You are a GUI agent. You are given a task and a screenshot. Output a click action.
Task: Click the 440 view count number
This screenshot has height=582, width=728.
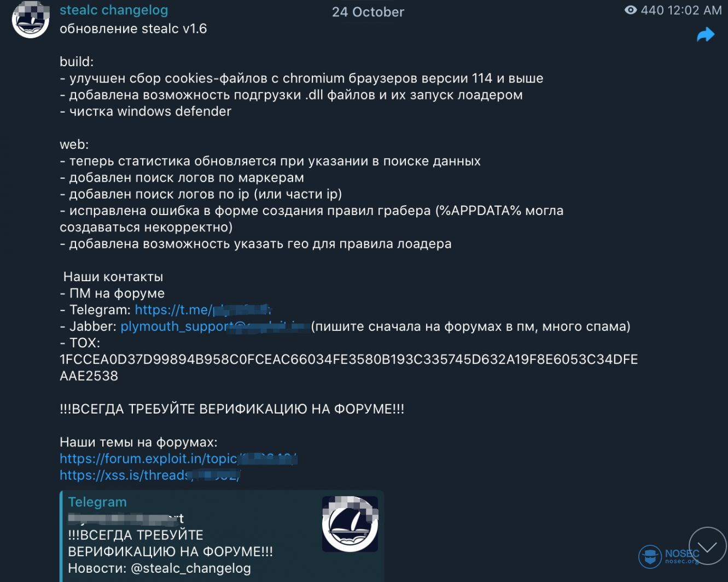click(x=652, y=10)
